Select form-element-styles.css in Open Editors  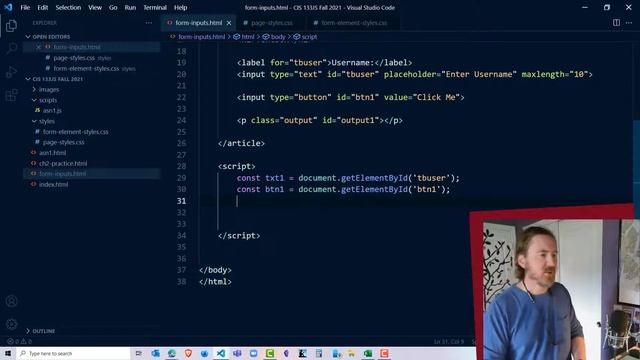coord(86,69)
